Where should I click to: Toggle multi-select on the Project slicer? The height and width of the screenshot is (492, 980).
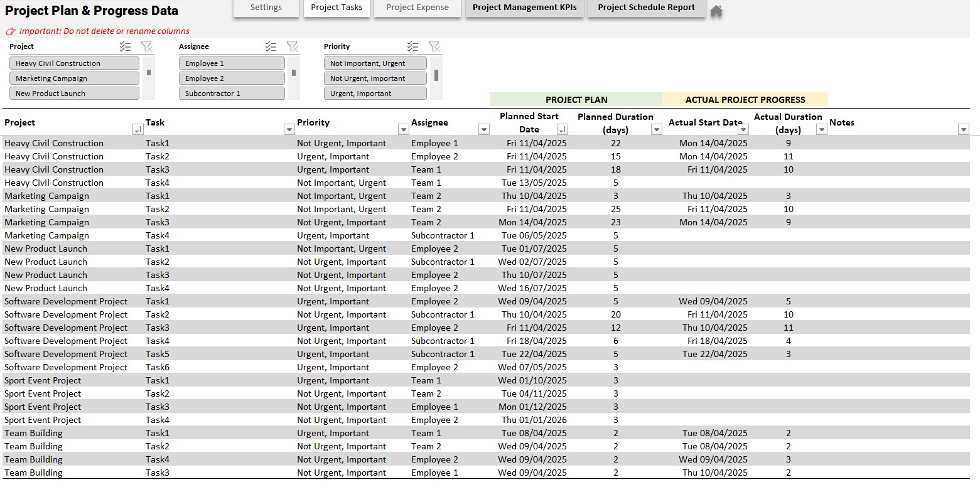click(125, 46)
